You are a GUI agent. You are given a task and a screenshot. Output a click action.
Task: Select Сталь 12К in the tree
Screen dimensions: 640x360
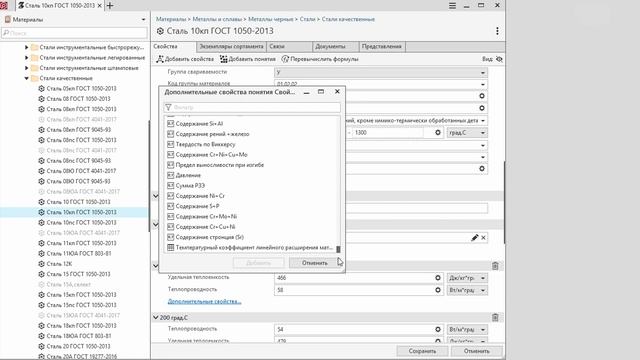(x=59, y=264)
